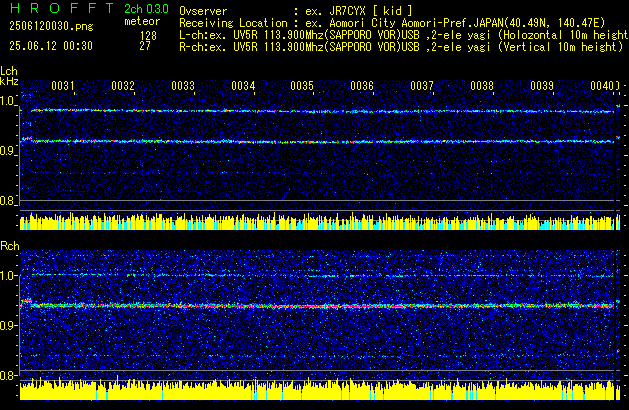Screen dimensions: 629x410
Task: Click the Lch '0.8' frequency axis label
Action: (x=8, y=201)
